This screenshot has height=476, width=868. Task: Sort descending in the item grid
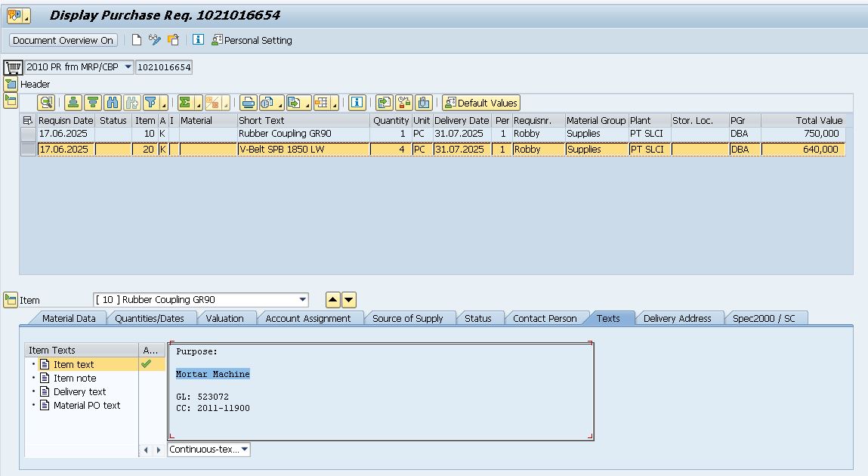coord(93,103)
